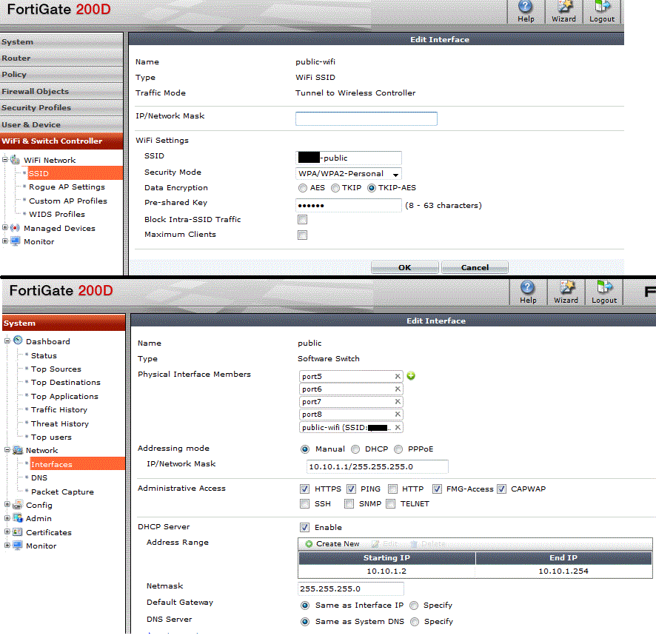This screenshot has width=656, height=644.
Task: Click OK to save SSID interface
Action: click(404, 268)
